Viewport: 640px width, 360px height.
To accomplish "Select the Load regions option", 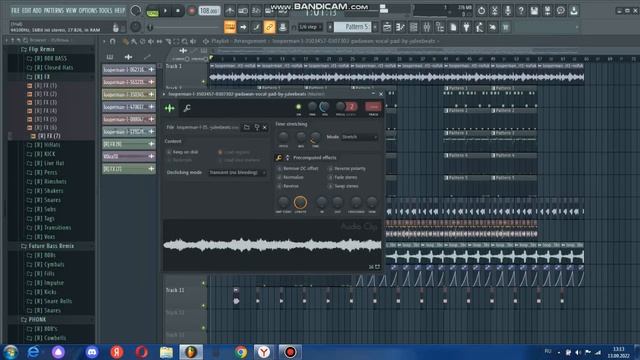I will 220,152.
